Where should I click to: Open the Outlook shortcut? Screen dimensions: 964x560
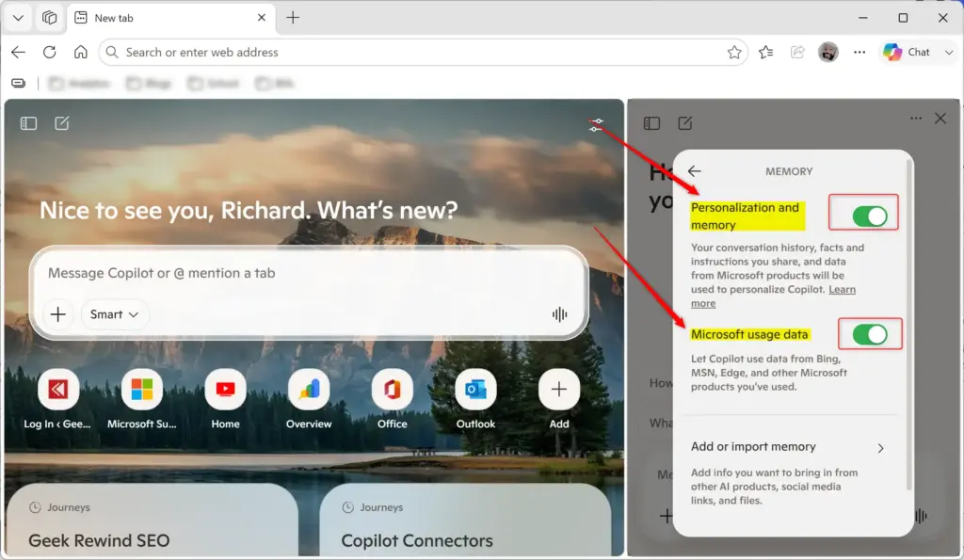point(475,400)
